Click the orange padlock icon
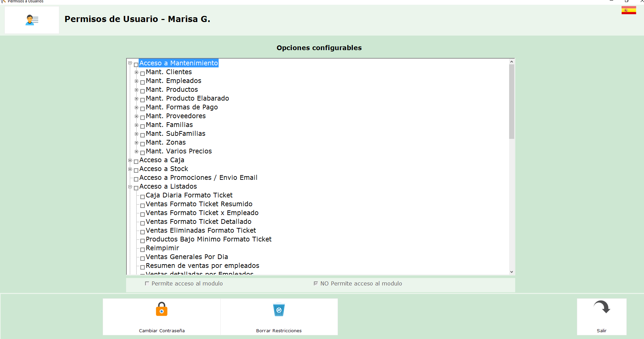 (x=162, y=309)
